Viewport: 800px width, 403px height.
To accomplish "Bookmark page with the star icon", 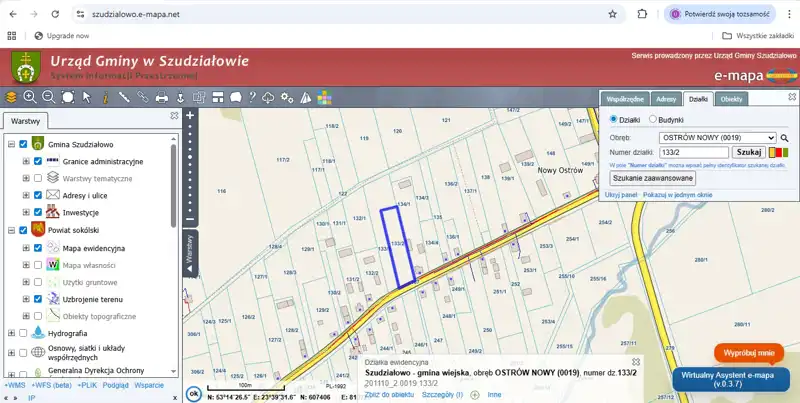I will 613,14.
